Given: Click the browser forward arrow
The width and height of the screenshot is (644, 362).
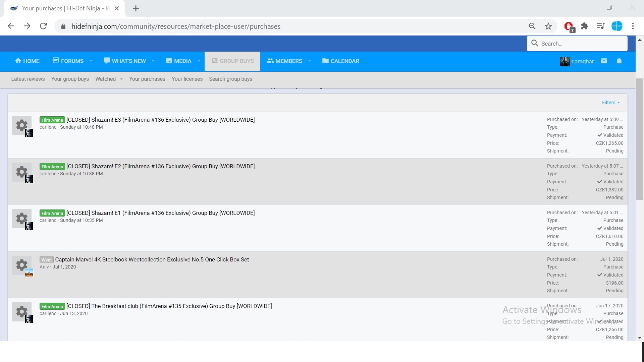Looking at the screenshot, I should (27, 26).
